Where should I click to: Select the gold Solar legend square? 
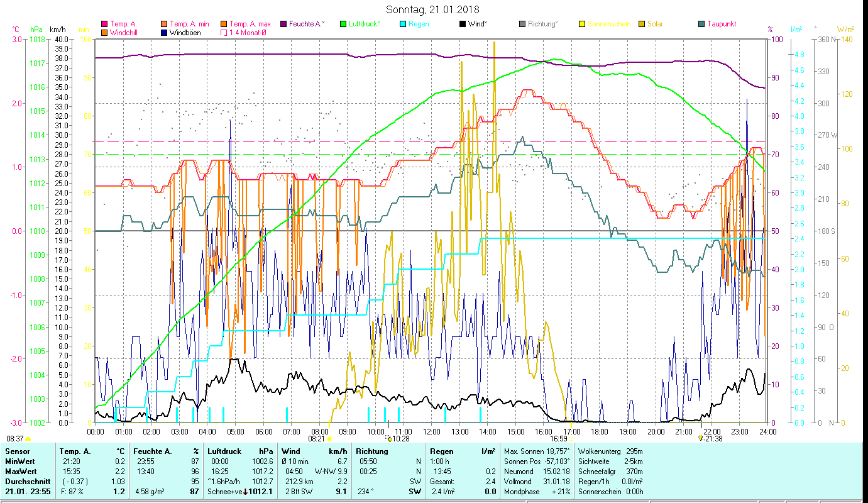pos(642,25)
